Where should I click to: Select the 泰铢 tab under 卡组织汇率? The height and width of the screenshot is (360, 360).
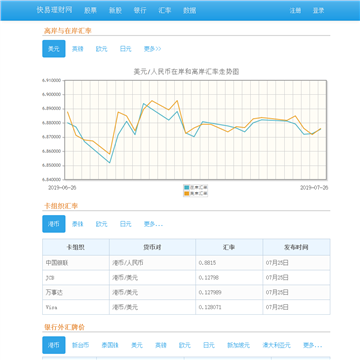[x=78, y=224]
